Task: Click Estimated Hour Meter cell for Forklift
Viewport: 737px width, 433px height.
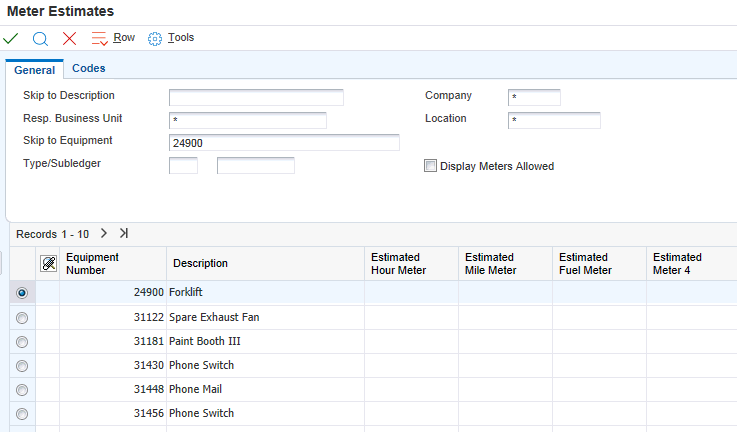Action: 411,293
